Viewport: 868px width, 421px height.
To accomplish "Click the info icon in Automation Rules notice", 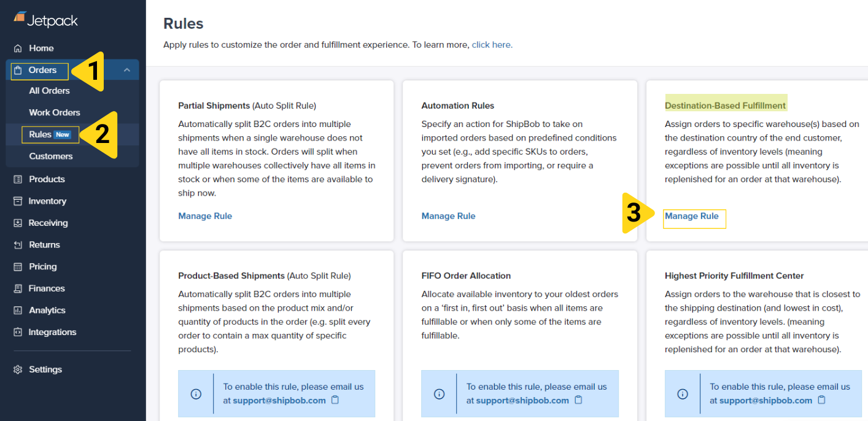I will pos(439,393).
